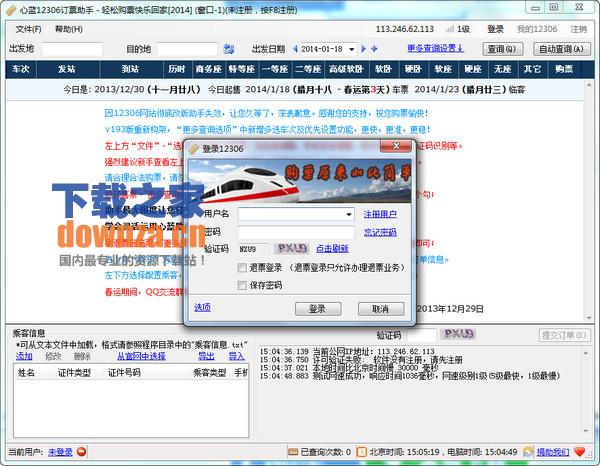This screenshot has height=466, width=600.
Task: Open the 用户名 dropdown list
Action: pos(349,214)
